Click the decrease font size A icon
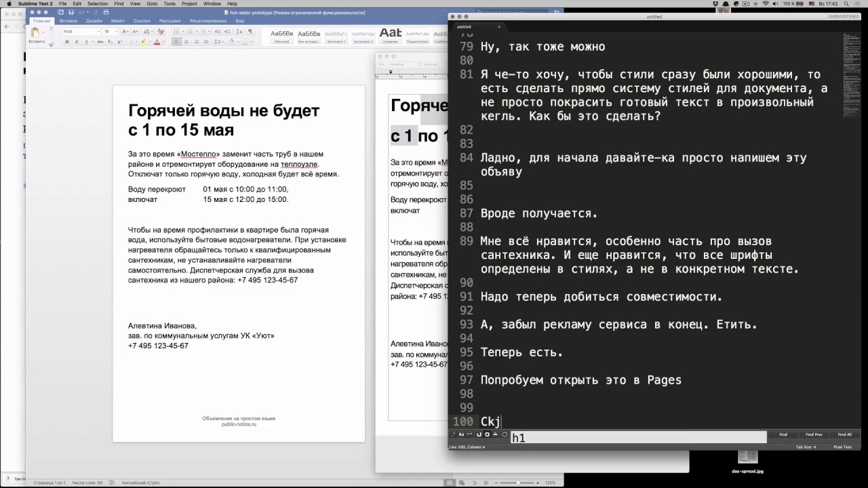This screenshot has height=488, width=868. (135, 32)
